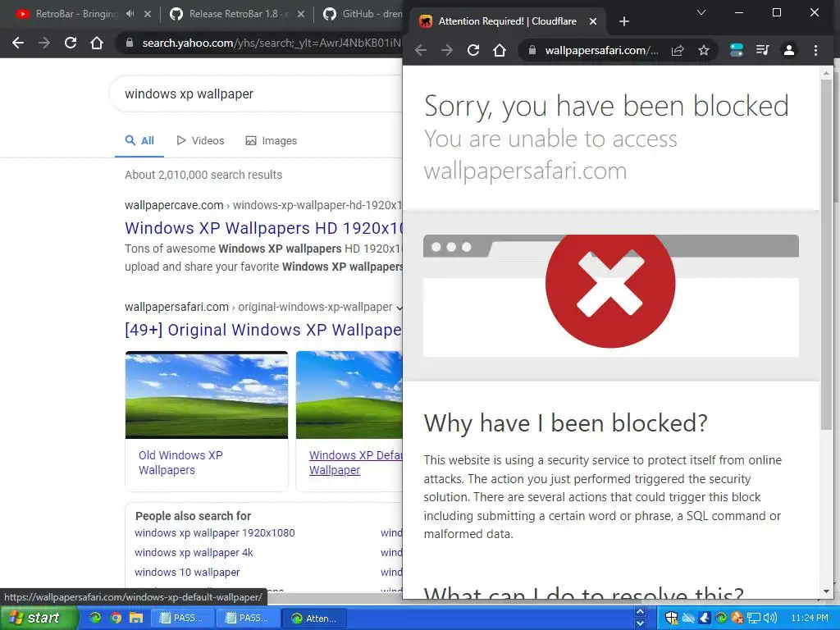Open a new tab with plus button
Viewport: 840px width, 630px height.
coord(624,21)
